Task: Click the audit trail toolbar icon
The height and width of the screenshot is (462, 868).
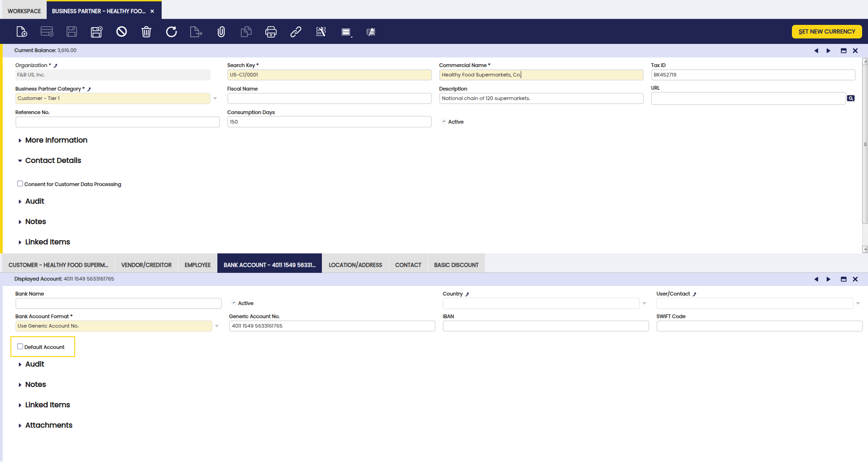Action: point(321,32)
